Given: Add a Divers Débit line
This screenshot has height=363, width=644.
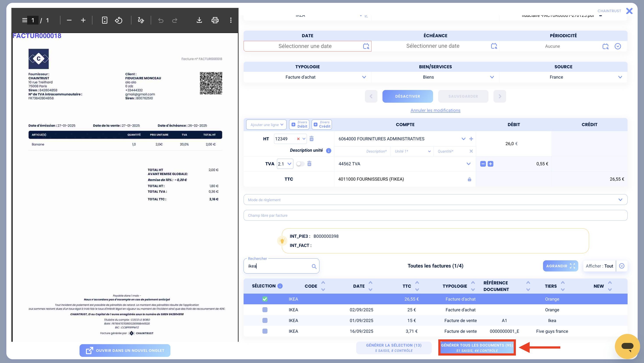Looking at the screenshot, I should [x=299, y=124].
